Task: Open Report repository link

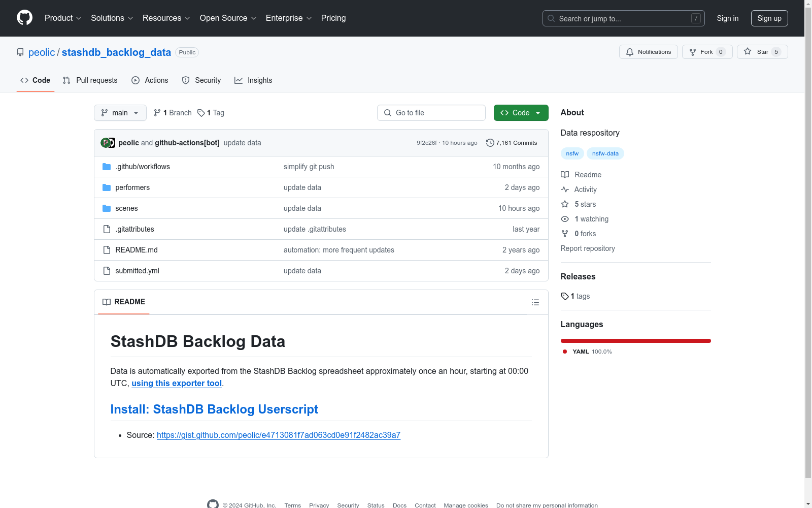Action: tap(588, 248)
